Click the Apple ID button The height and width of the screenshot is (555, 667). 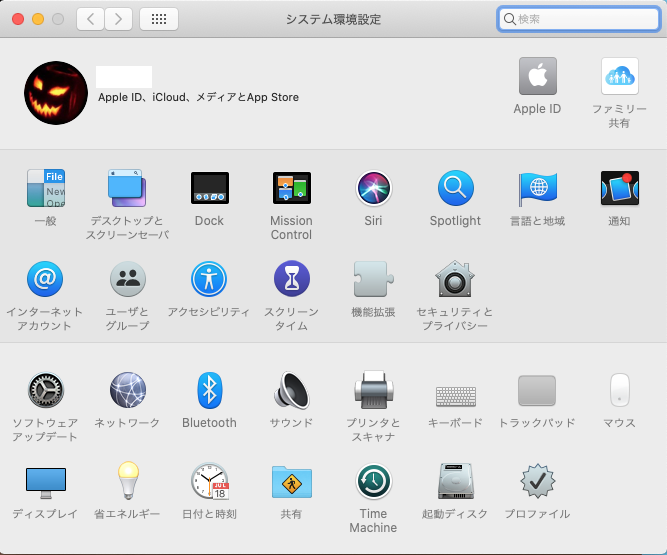(x=537, y=78)
